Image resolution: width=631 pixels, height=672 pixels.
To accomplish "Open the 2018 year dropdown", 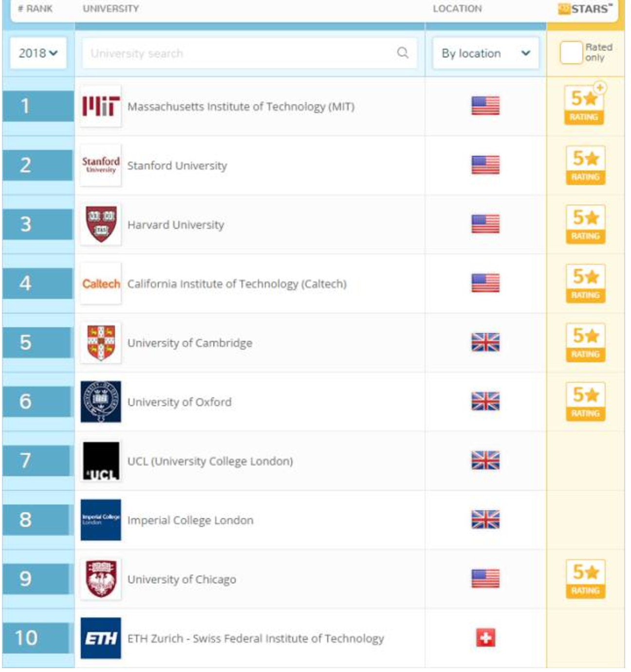I will [38, 53].
